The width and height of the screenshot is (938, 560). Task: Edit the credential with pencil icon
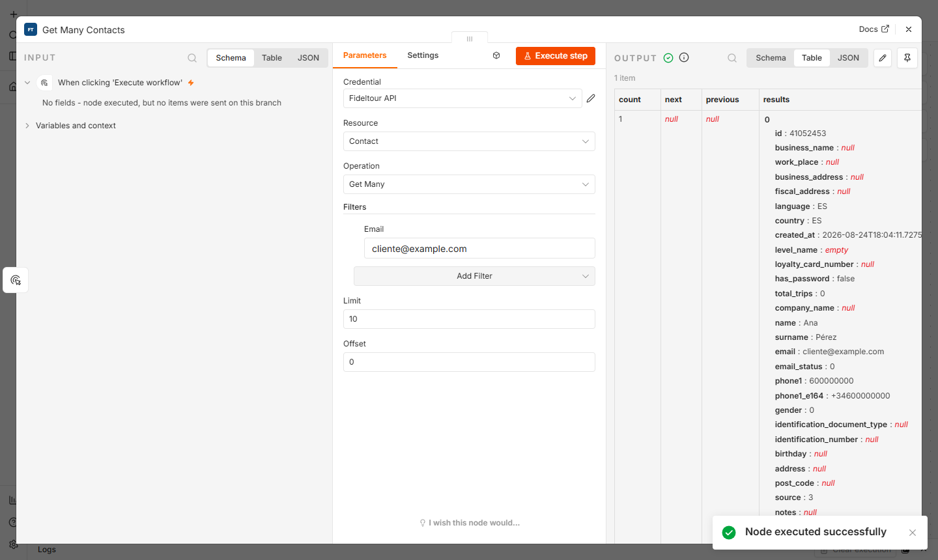coord(591,98)
